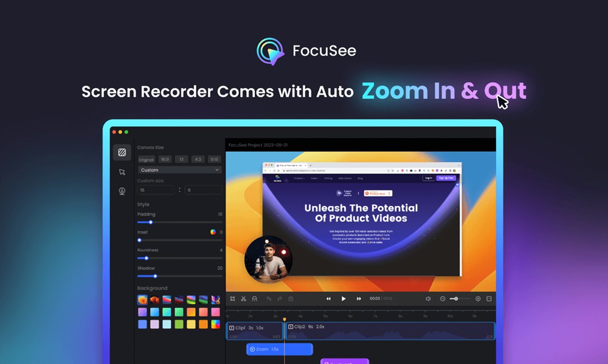608x364 pixels.
Task: Click the Shadow slider handle
Action: point(155,276)
